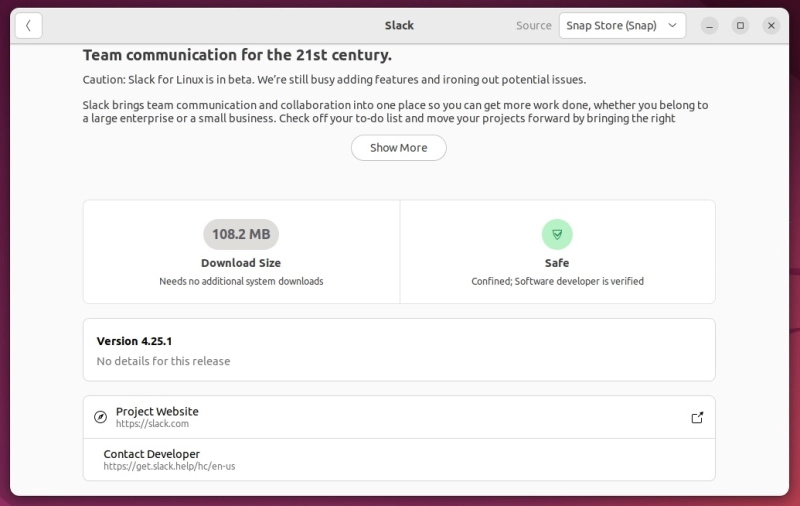Click the 'Slack' window title
The image size is (800, 506).
pos(399,26)
